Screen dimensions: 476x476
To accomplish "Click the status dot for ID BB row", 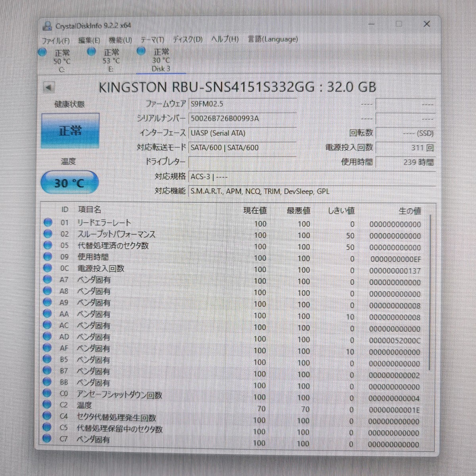I will pos(48,382).
